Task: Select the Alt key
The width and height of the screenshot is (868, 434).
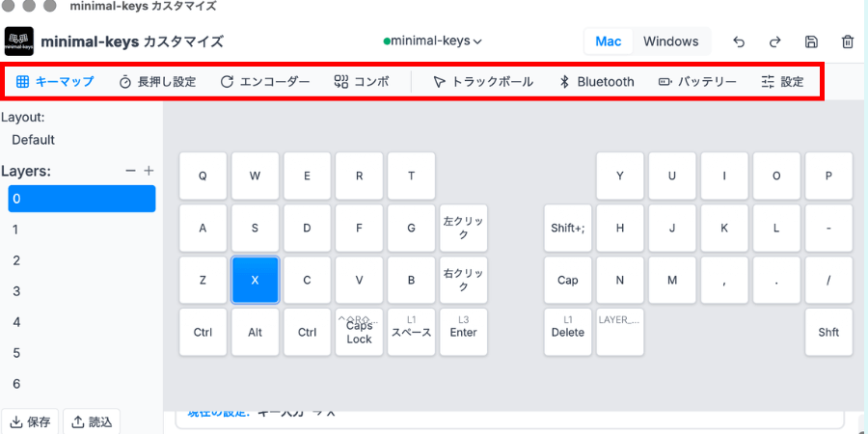Action: coord(256,332)
